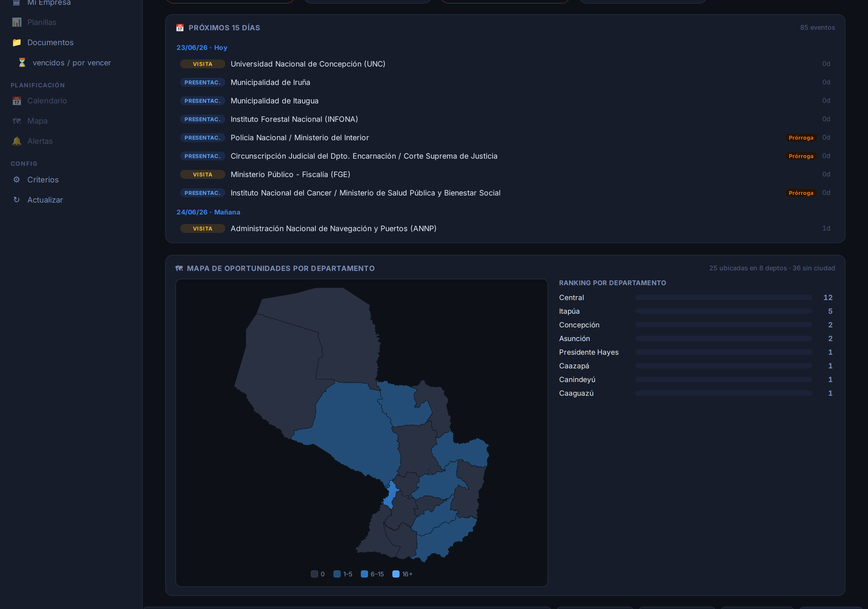
Task: Open Instituto Nacional del Cancer event
Action: [x=505, y=193]
